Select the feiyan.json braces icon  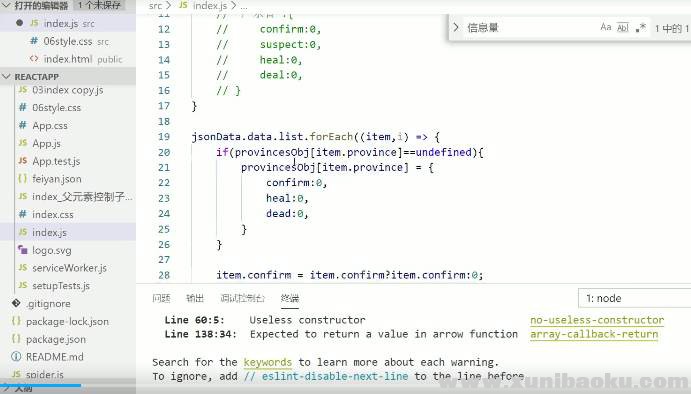tap(23, 178)
